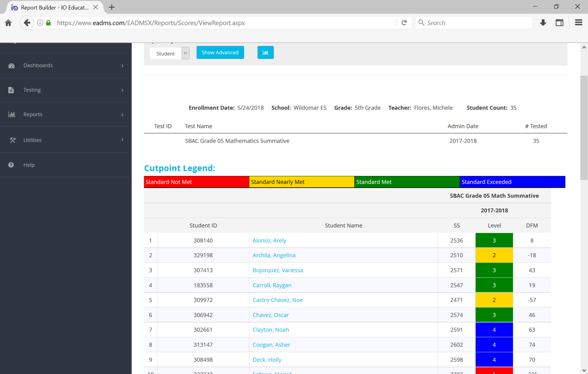Open the browser downloads arrow icon
The image size is (588, 374).
[543, 23]
